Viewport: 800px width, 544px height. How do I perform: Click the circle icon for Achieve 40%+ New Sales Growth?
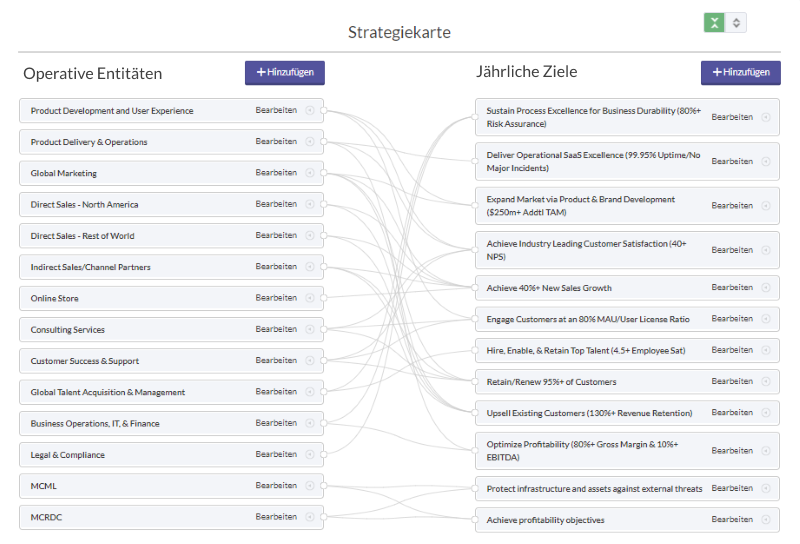[766, 287]
